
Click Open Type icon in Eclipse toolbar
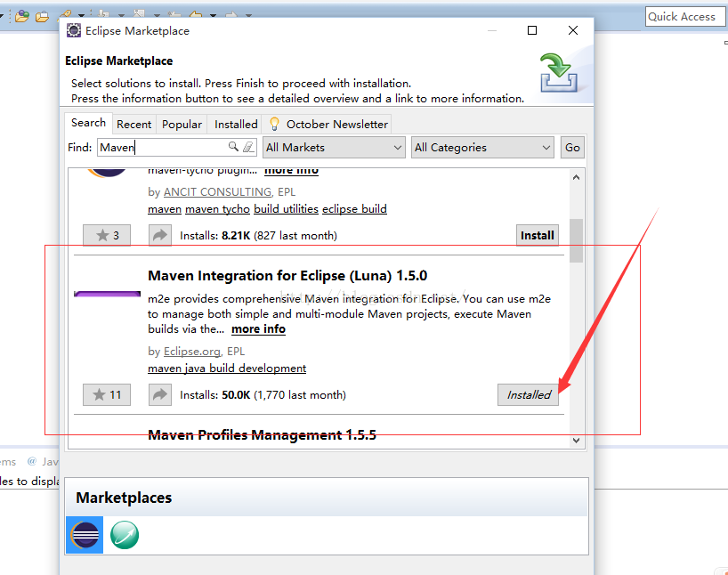pyautogui.click(x=22, y=17)
